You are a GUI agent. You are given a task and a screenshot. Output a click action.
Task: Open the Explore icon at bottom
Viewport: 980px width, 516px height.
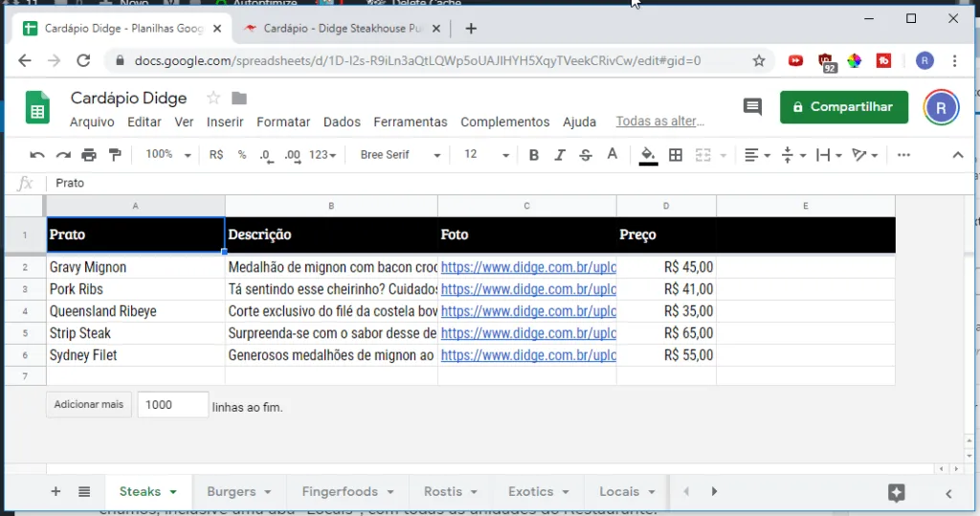[x=896, y=492]
